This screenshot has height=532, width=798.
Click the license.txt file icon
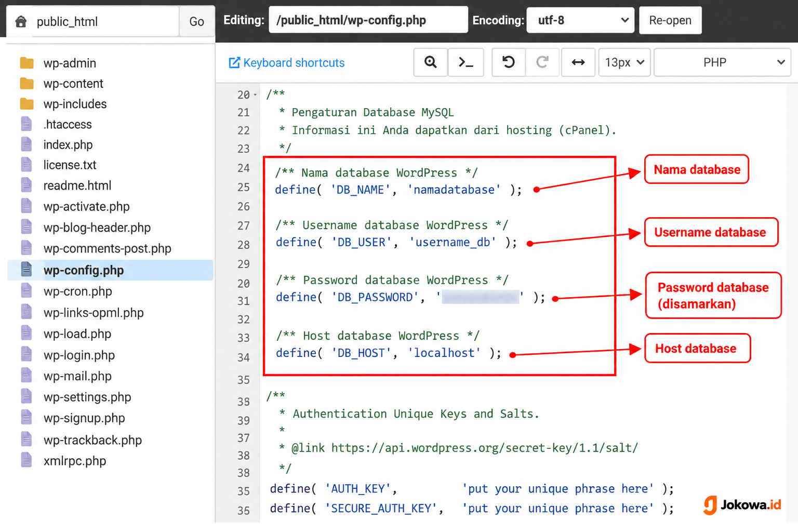coord(26,165)
